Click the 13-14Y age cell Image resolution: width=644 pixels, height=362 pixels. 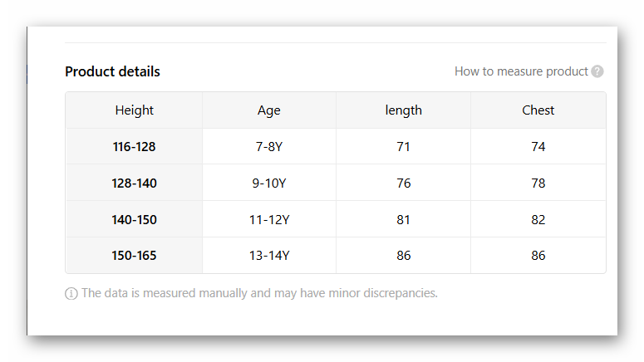269,256
